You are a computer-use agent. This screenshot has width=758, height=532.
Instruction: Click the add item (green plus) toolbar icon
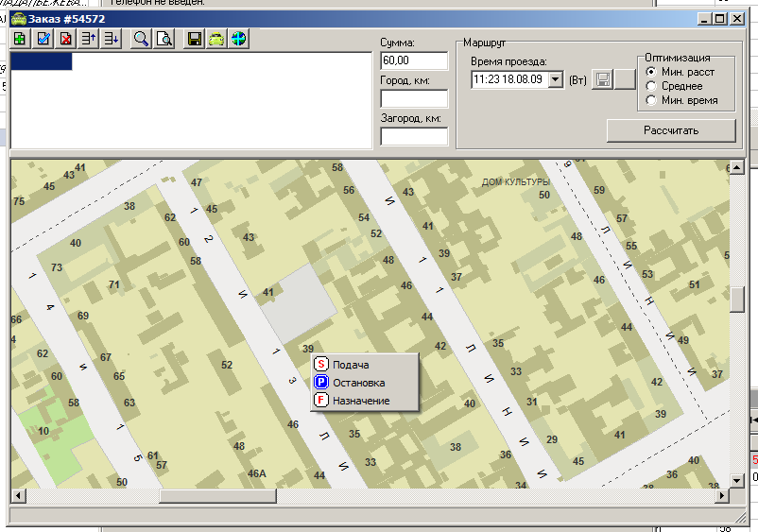coord(20,39)
